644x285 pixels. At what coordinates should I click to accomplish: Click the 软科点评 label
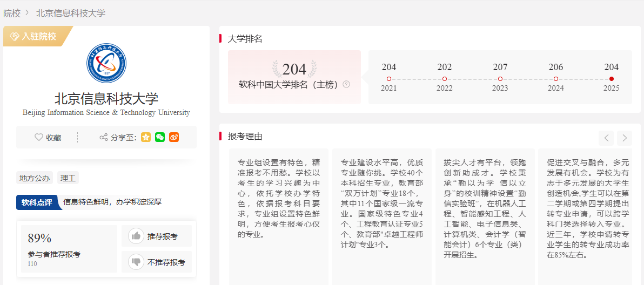tap(37, 202)
